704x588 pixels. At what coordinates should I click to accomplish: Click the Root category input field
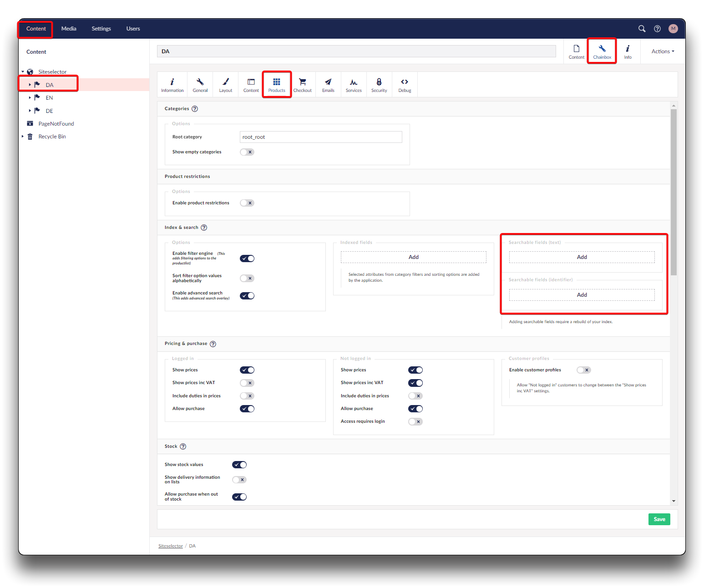point(321,137)
